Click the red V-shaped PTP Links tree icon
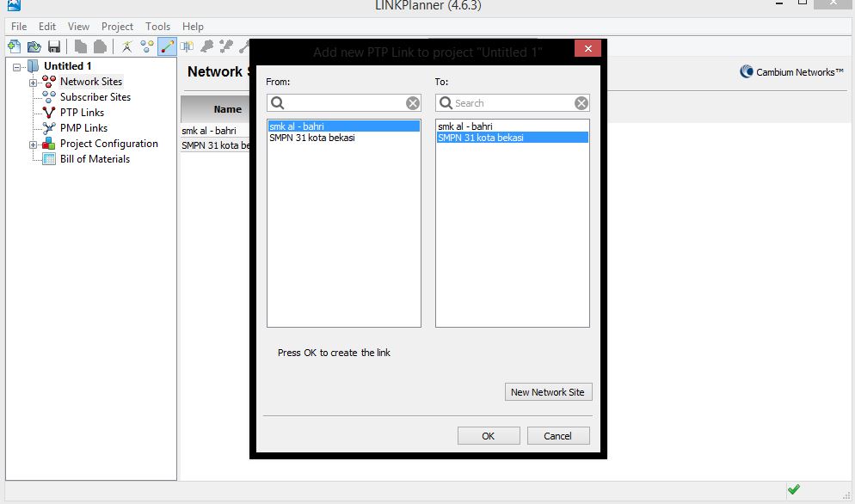Viewport: 855px width, 504px height. click(48, 113)
